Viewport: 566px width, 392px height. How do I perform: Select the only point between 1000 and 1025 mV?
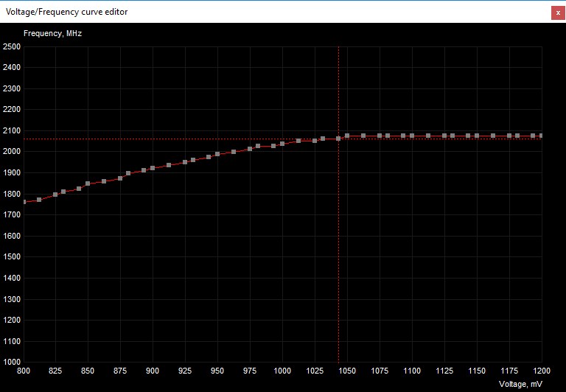coord(298,141)
